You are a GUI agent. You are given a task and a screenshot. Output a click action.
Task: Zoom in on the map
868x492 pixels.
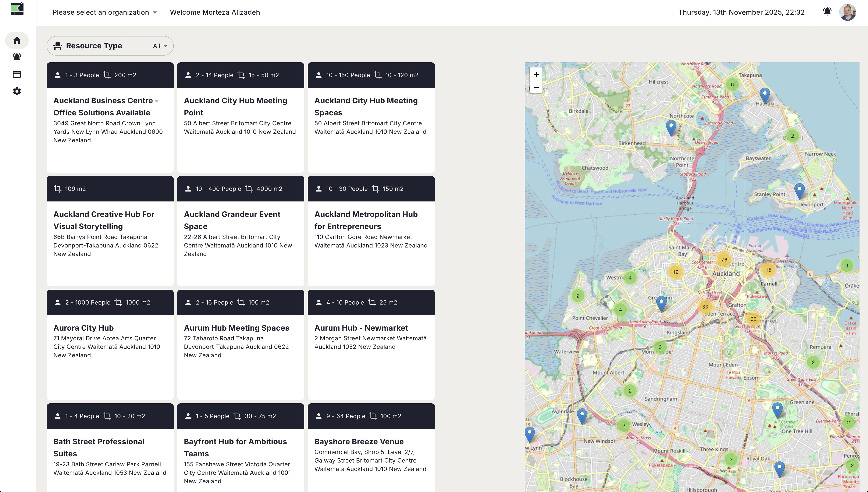(536, 75)
